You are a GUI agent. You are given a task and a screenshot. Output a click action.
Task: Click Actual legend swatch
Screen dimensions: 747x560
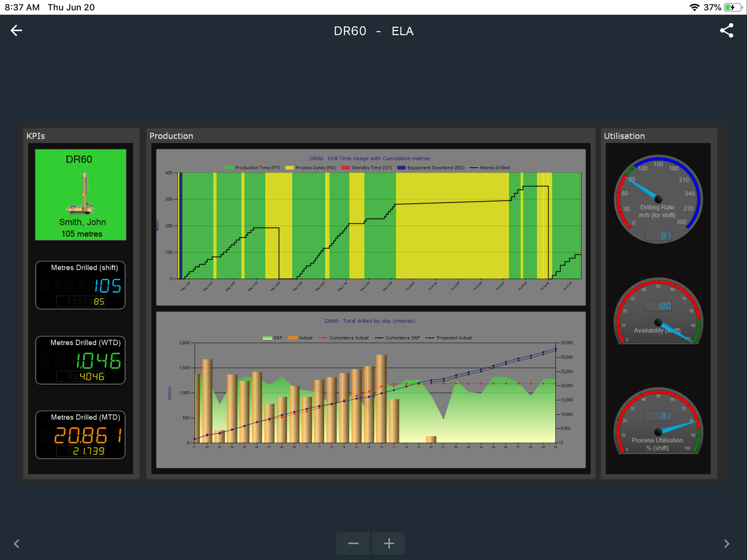click(x=293, y=338)
